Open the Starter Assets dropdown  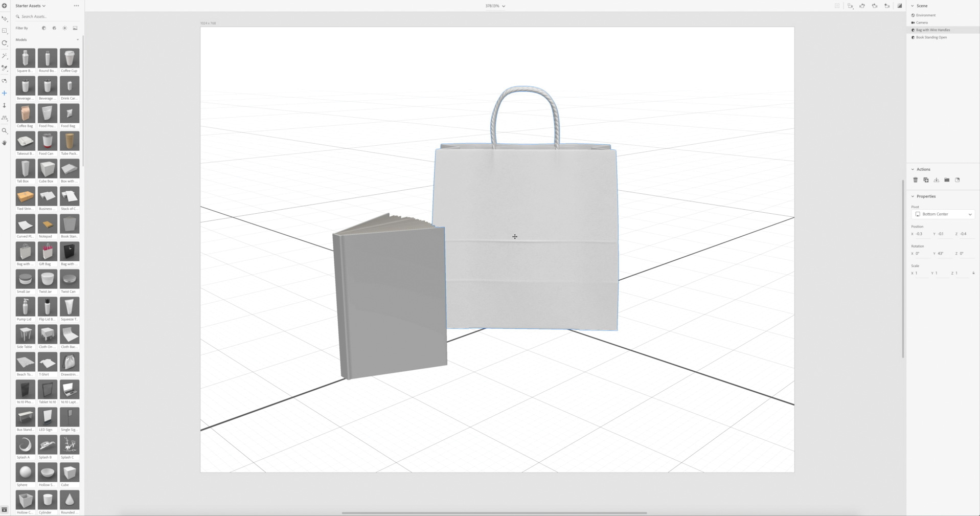[x=30, y=6]
